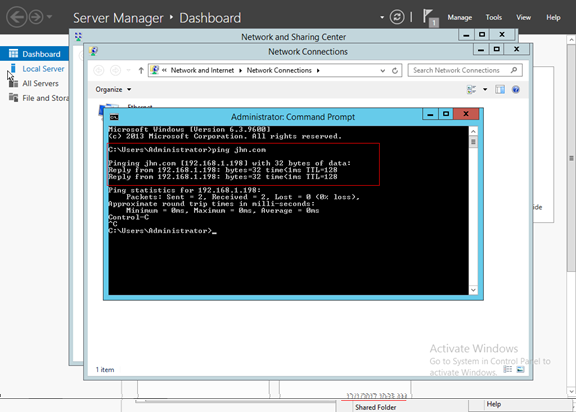Minimize the Network Connections window
This screenshot has width=580, height=412.
(481, 49)
